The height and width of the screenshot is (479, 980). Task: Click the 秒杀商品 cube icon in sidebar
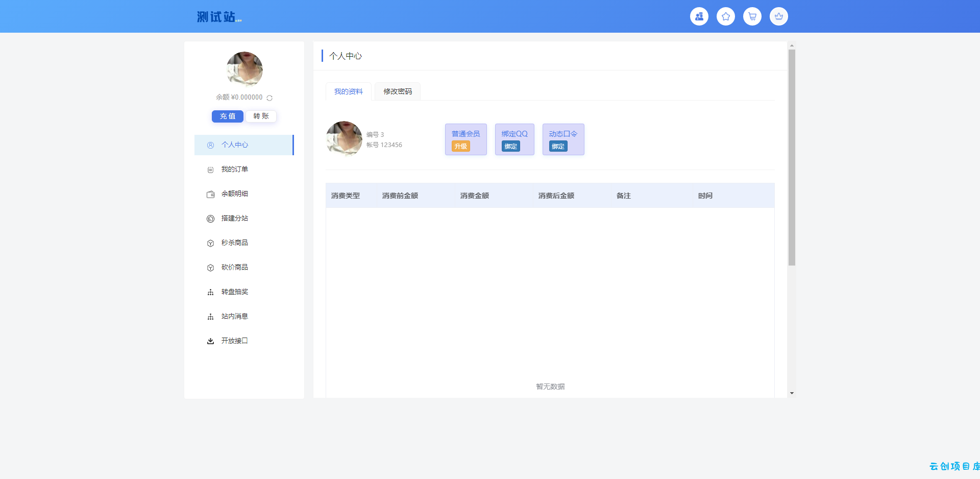coord(210,243)
